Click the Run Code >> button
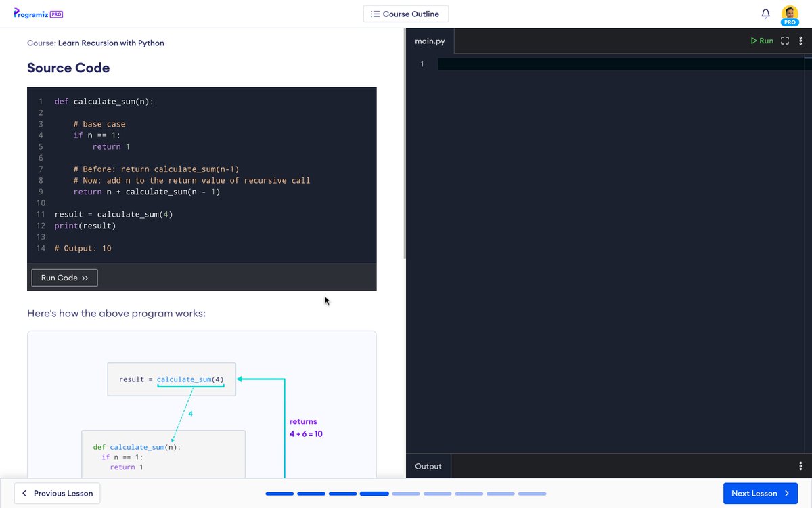Image resolution: width=812 pixels, height=508 pixels. click(65, 278)
